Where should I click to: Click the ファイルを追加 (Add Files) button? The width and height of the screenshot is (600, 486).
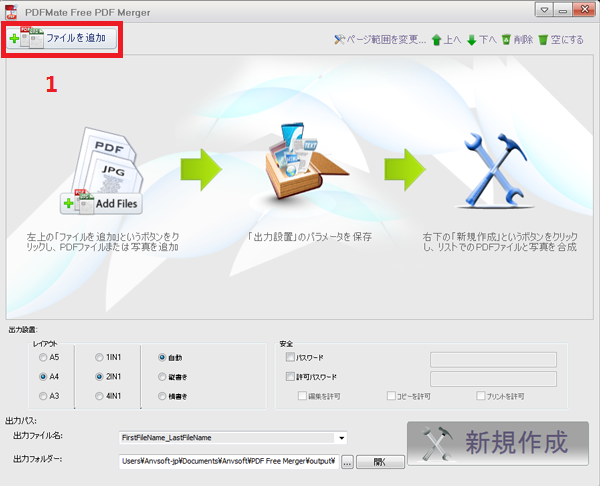point(62,38)
